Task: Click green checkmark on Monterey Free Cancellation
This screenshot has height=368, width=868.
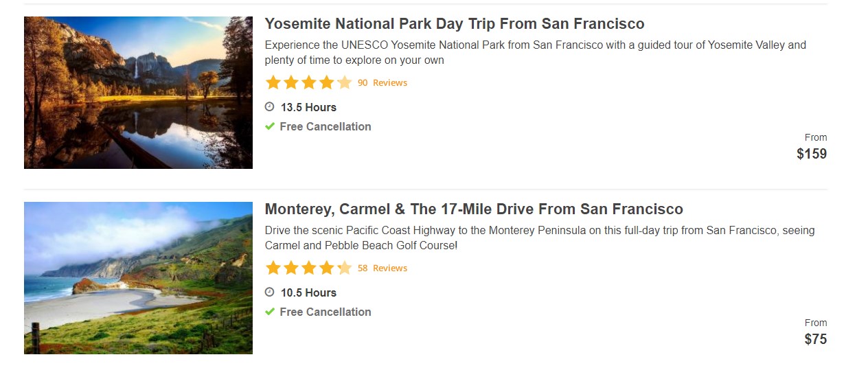Action: [270, 312]
